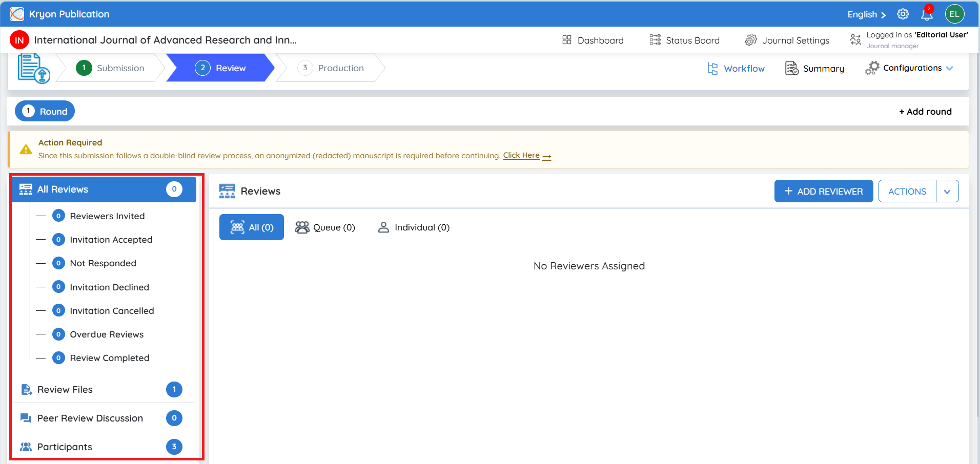Viewport: 980px width, 464px height.
Task: Click the Journal Settings gear icon
Action: click(x=751, y=40)
